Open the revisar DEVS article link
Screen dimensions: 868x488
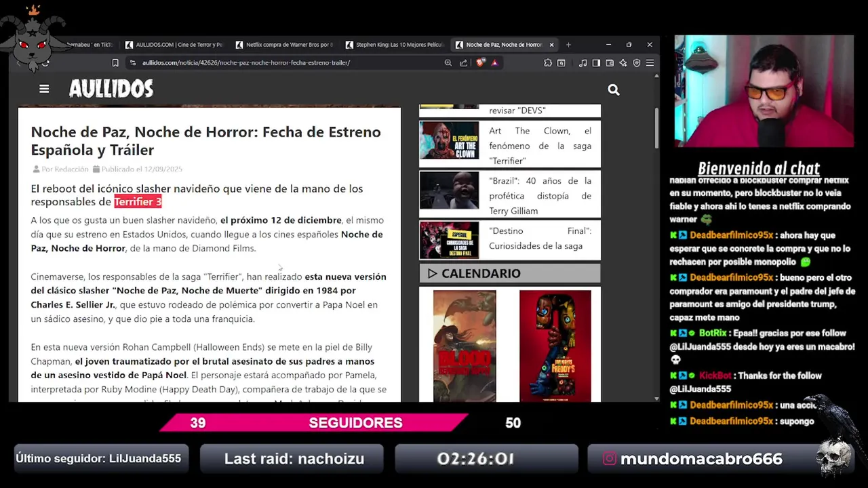(x=517, y=110)
